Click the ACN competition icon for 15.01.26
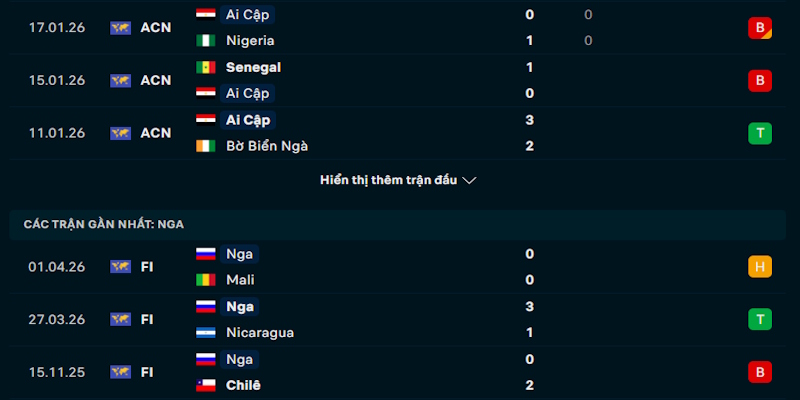The image size is (800, 400). pos(120,81)
